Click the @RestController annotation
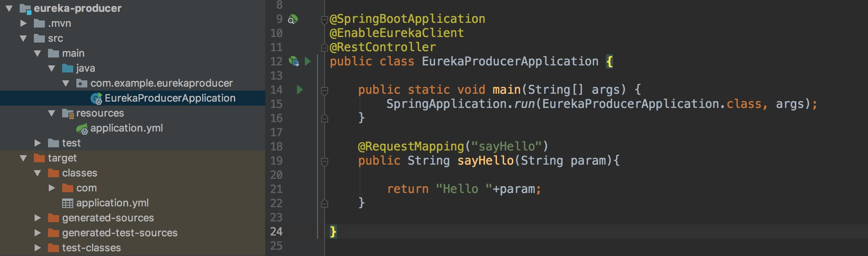Viewport: 868px width, 256px height. click(383, 47)
